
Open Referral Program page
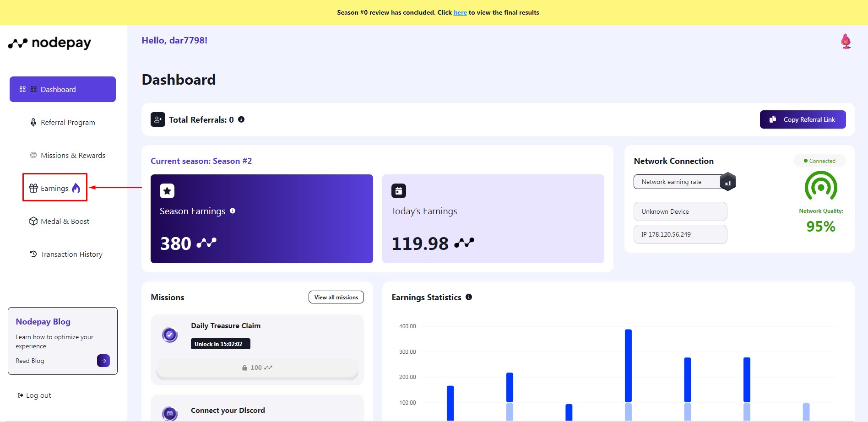click(x=68, y=122)
